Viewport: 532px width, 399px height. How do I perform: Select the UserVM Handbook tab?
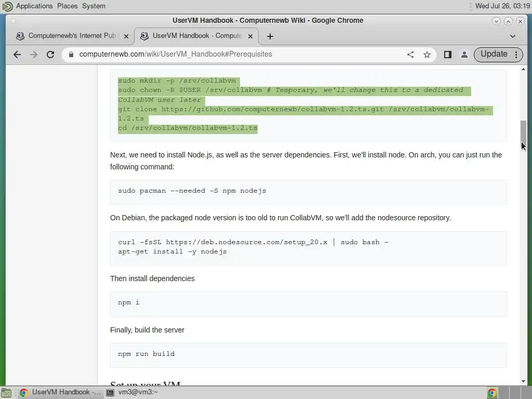click(197, 36)
